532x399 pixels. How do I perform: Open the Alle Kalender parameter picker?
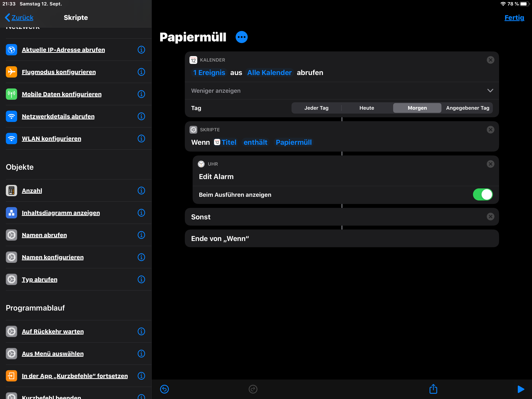click(269, 72)
